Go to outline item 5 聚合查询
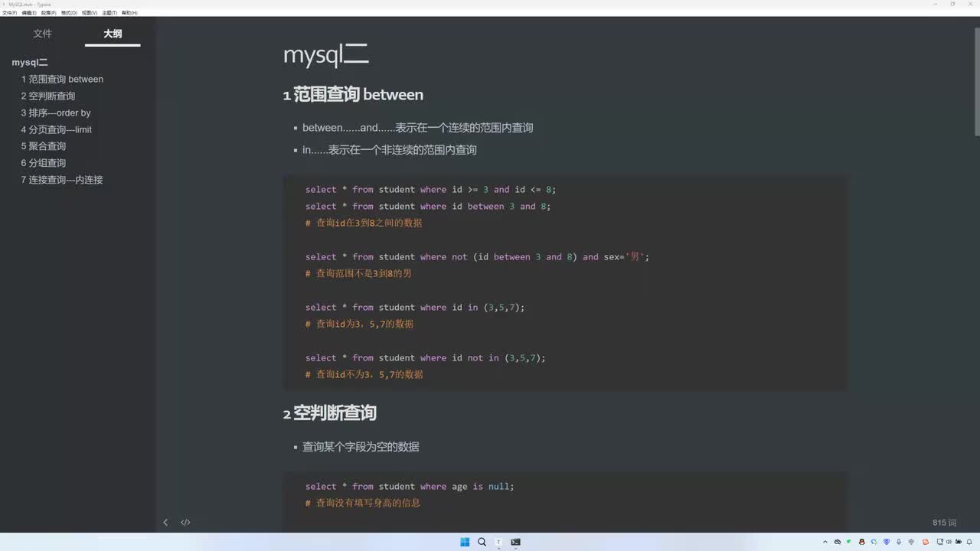This screenshot has height=551, width=980. pos(44,146)
